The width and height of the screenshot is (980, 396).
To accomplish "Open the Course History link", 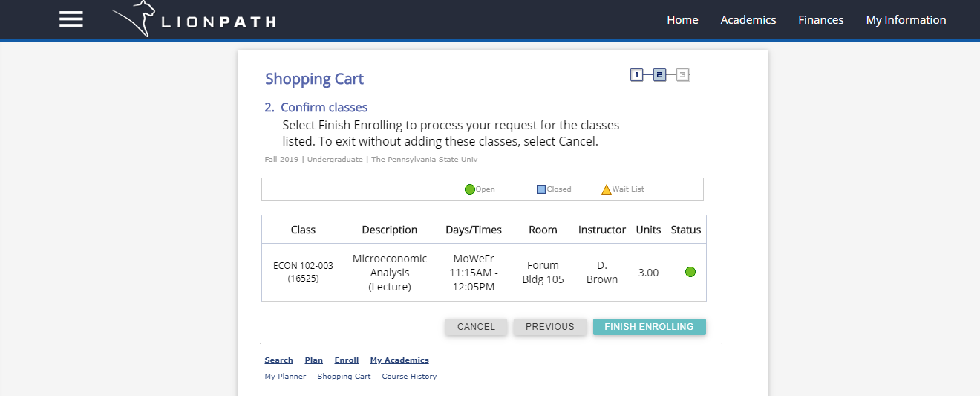I will coord(409,377).
